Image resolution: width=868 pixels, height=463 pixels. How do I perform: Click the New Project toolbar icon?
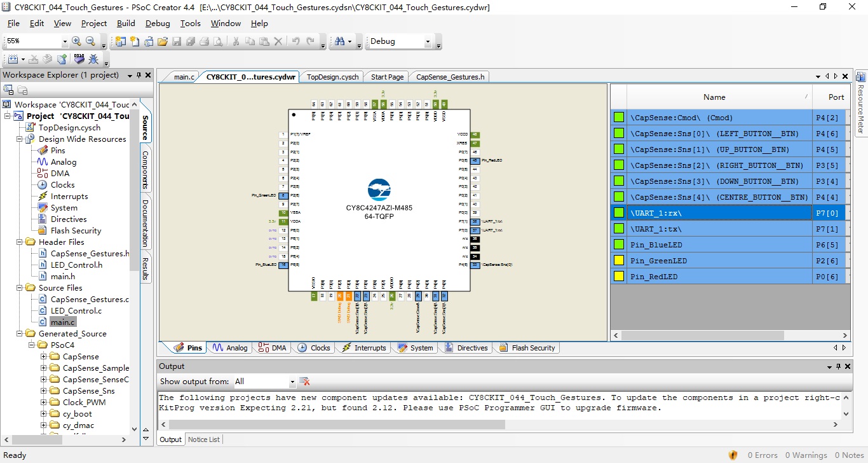(x=121, y=41)
